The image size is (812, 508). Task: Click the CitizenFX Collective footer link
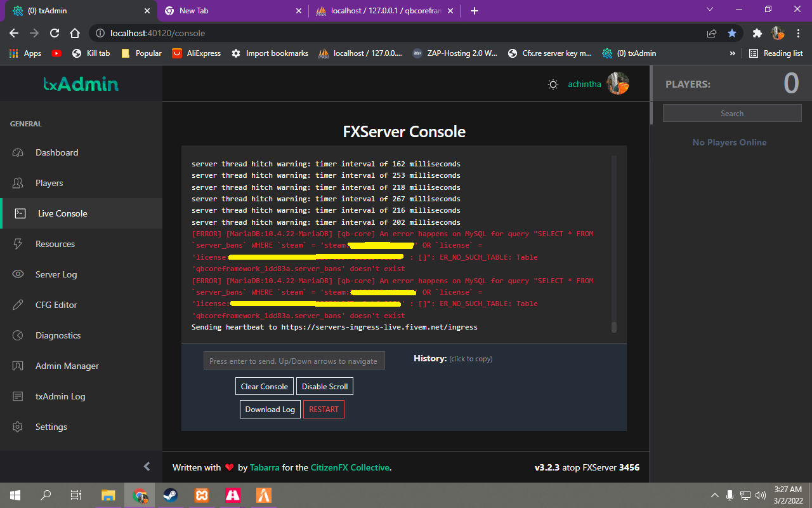(x=350, y=467)
